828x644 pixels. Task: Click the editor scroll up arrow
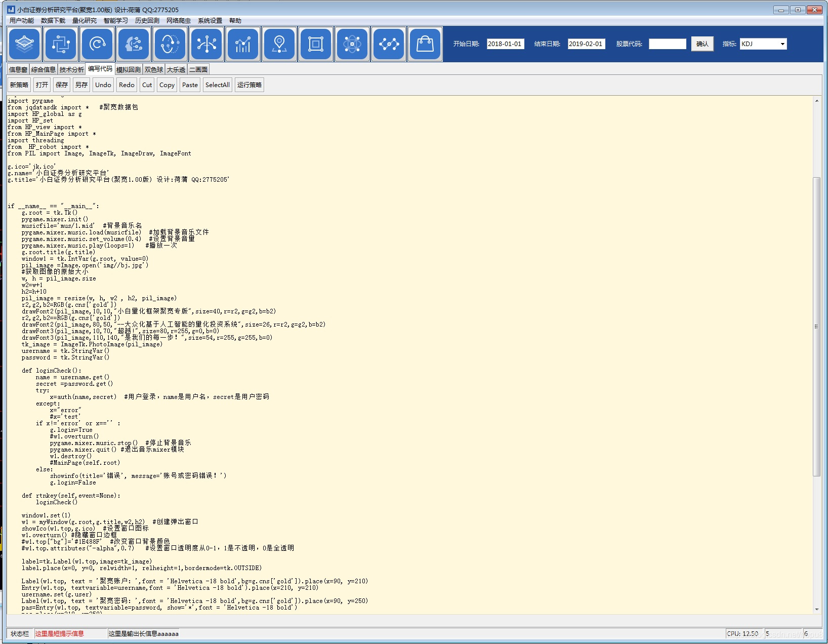point(816,101)
